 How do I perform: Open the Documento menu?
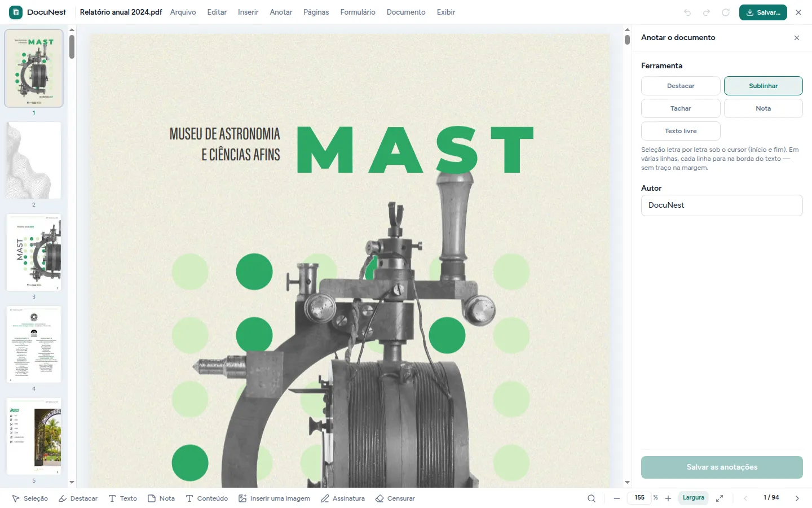406,12
